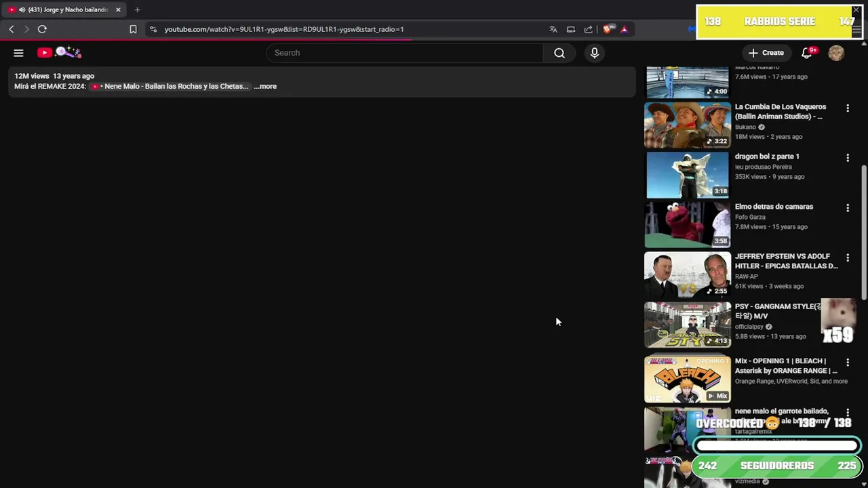Click the Bukano channel name
The image size is (868, 488).
745,127
